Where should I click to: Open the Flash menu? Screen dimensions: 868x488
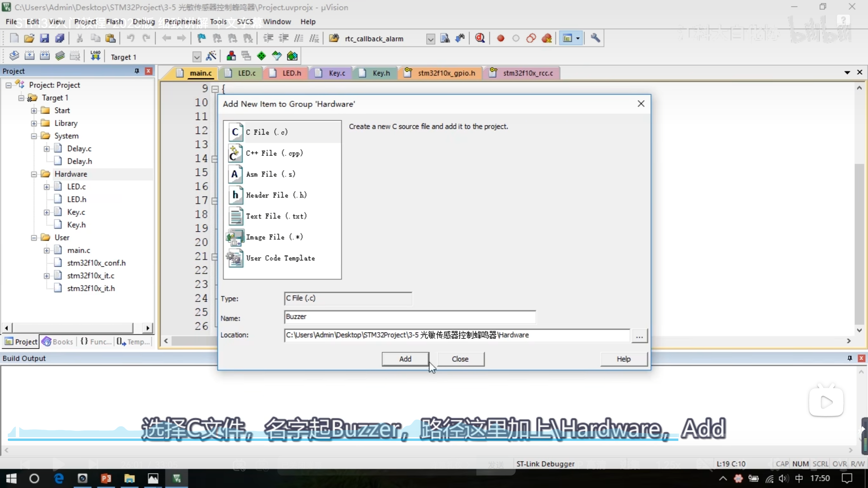coord(114,22)
